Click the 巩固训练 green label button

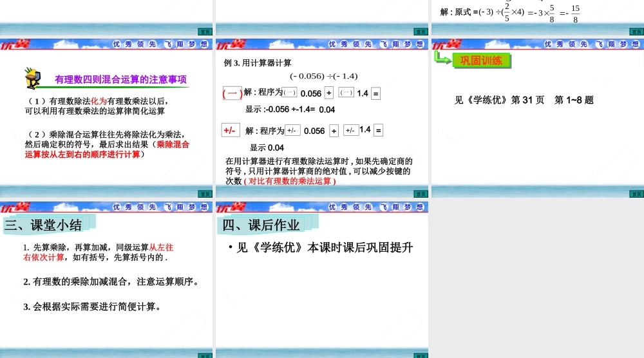pyautogui.click(x=481, y=61)
